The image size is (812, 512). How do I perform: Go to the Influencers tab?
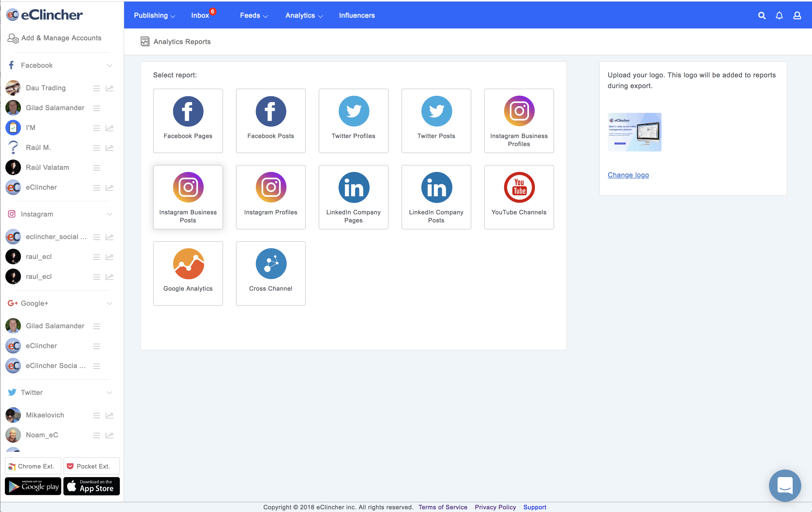357,16
